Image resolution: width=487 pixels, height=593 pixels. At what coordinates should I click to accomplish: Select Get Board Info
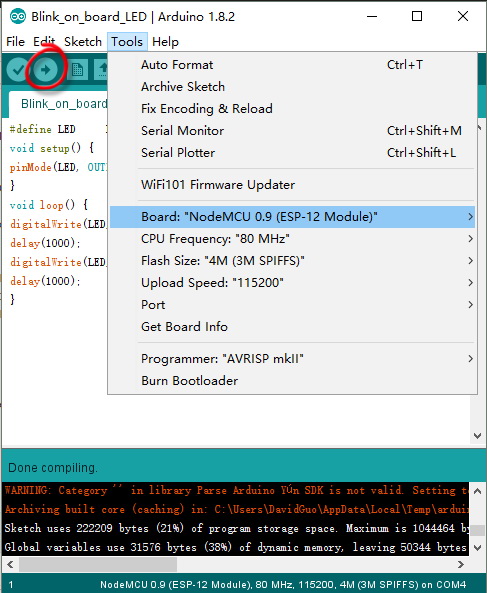tap(292, 326)
